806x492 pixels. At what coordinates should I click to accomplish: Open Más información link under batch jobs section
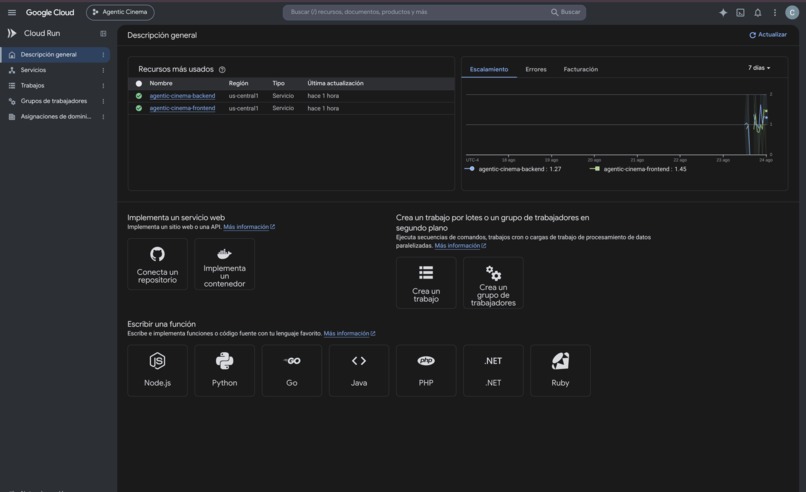pos(460,246)
